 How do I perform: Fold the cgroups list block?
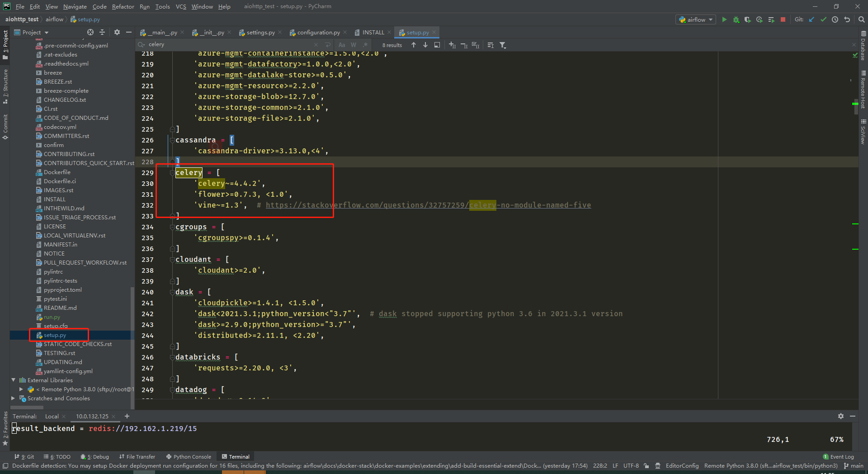point(172,227)
